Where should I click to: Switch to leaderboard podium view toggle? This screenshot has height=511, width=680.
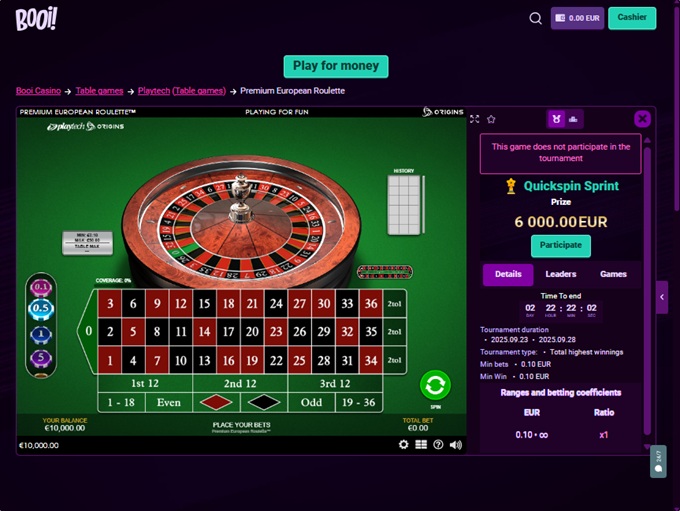(573, 119)
